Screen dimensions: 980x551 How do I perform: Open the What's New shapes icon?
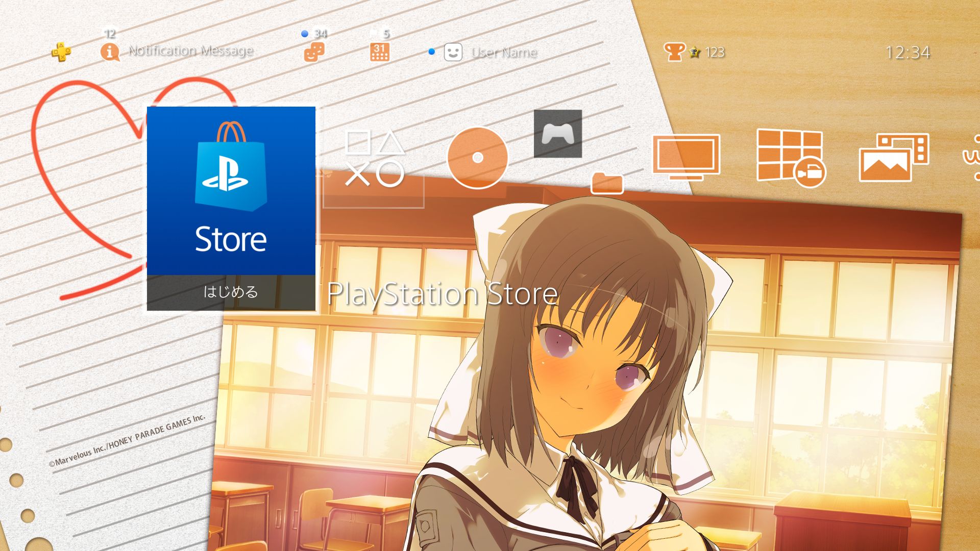[375, 158]
